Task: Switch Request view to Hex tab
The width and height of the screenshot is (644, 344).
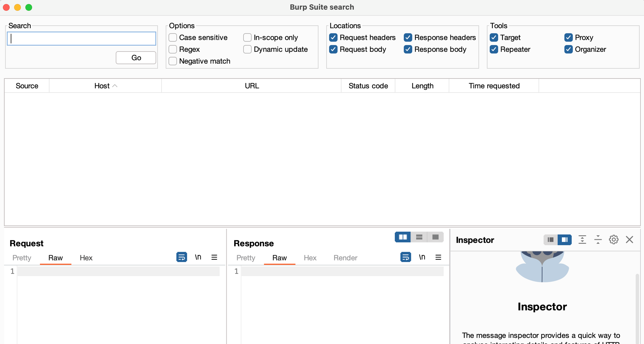Action: tap(86, 258)
